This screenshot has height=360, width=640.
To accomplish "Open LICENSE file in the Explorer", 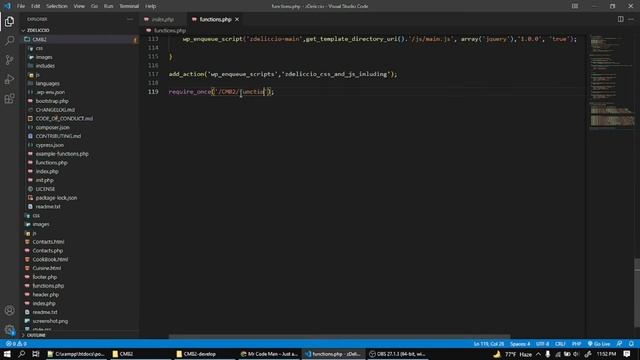I will tap(45, 189).
